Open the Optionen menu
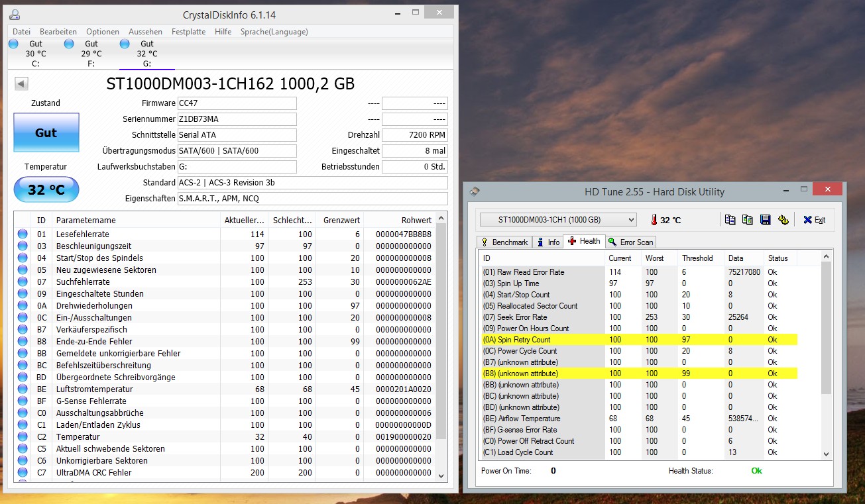This screenshot has height=504, width=865. click(103, 32)
